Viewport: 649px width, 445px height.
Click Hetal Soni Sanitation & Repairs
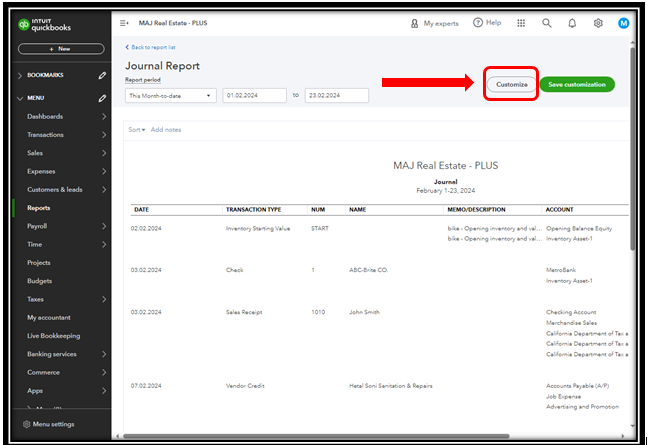[x=391, y=386]
